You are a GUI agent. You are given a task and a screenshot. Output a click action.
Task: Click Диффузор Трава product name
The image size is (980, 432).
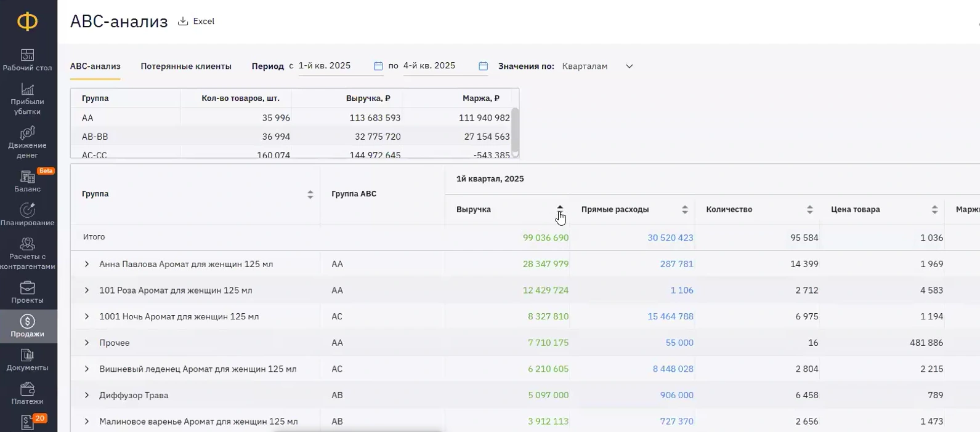tap(134, 395)
